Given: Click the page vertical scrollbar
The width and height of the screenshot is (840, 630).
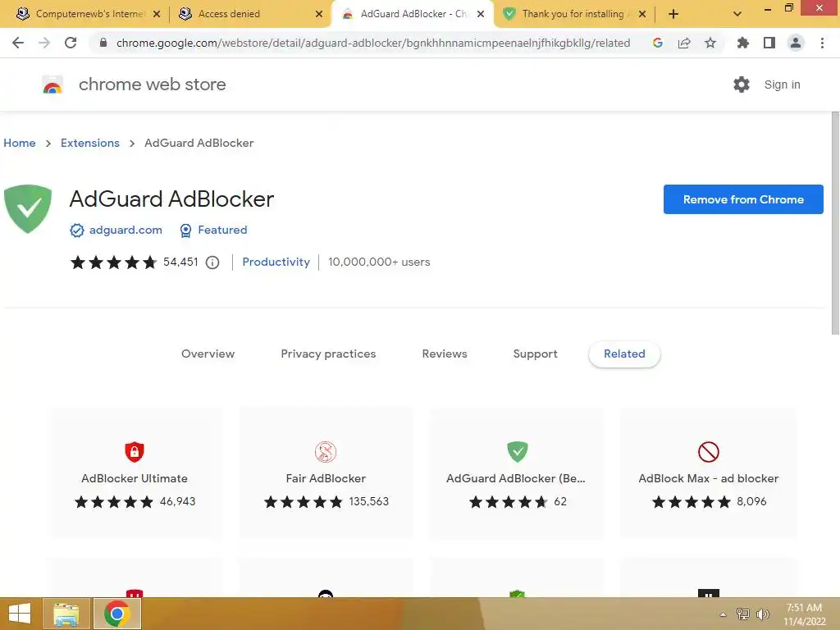Looking at the screenshot, I should coord(835,223).
